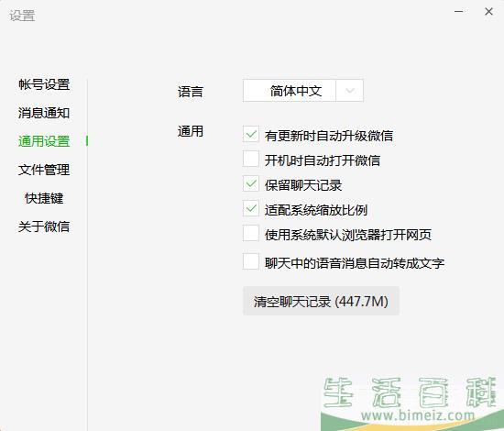Viewport: 504px width, 431px height.
Task: Open the 帐号设置 settings section
Action: [x=44, y=84]
